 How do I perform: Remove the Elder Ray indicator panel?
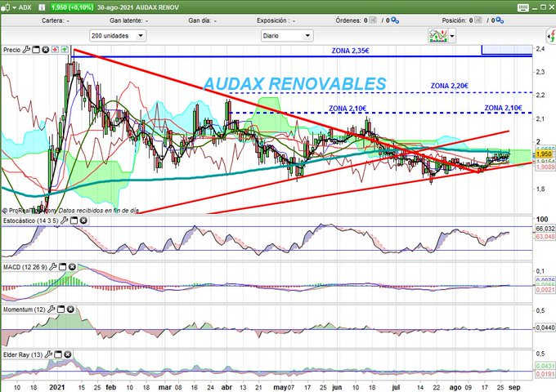click(x=68, y=354)
